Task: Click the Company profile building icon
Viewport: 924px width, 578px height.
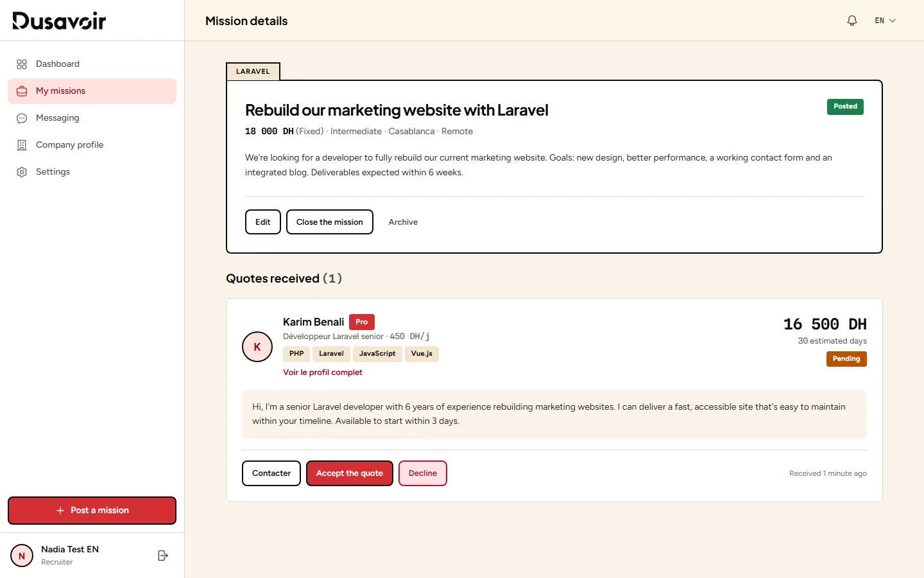Action: (22, 145)
